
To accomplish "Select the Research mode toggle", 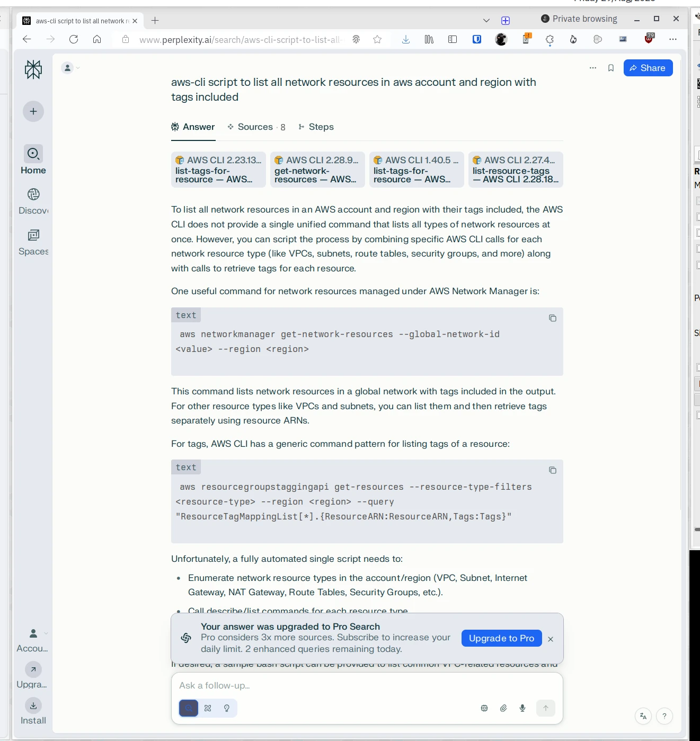I will click(208, 708).
